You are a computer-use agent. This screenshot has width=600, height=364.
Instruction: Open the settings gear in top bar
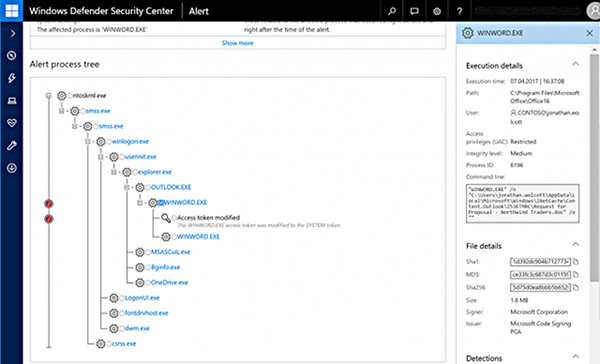click(437, 11)
